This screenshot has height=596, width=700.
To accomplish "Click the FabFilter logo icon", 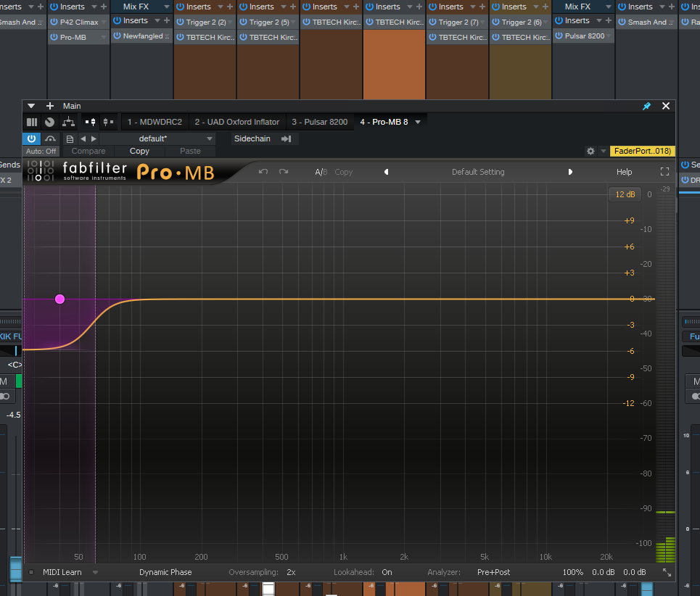I will pyautogui.click(x=41, y=171).
